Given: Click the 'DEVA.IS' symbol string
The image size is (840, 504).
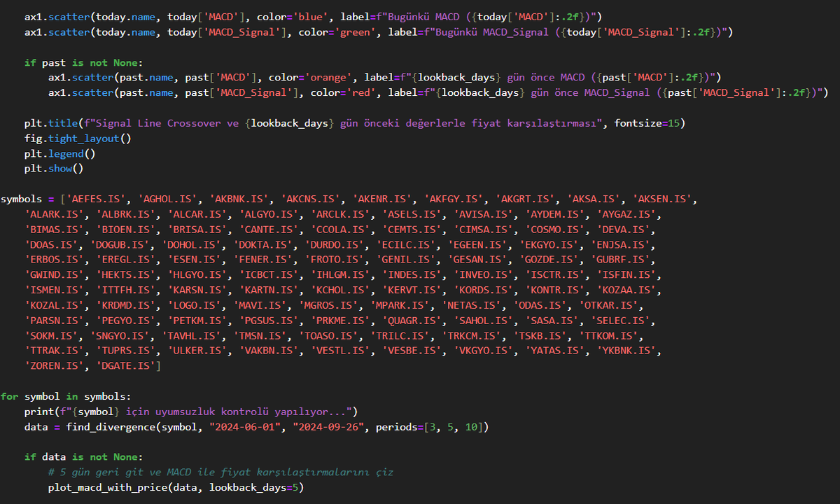Looking at the screenshot, I should click(x=624, y=229).
